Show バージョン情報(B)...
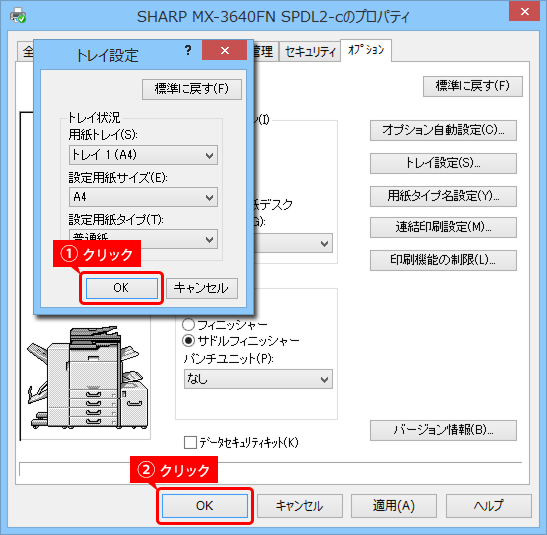The width and height of the screenshot is (547, 535). click(443, 430)
